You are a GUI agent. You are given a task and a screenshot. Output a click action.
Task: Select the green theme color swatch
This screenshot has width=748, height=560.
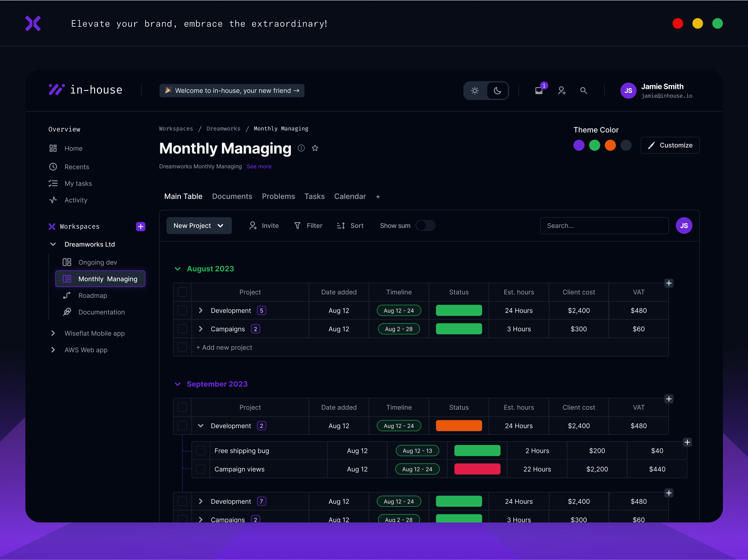click(x=595, y=145)
